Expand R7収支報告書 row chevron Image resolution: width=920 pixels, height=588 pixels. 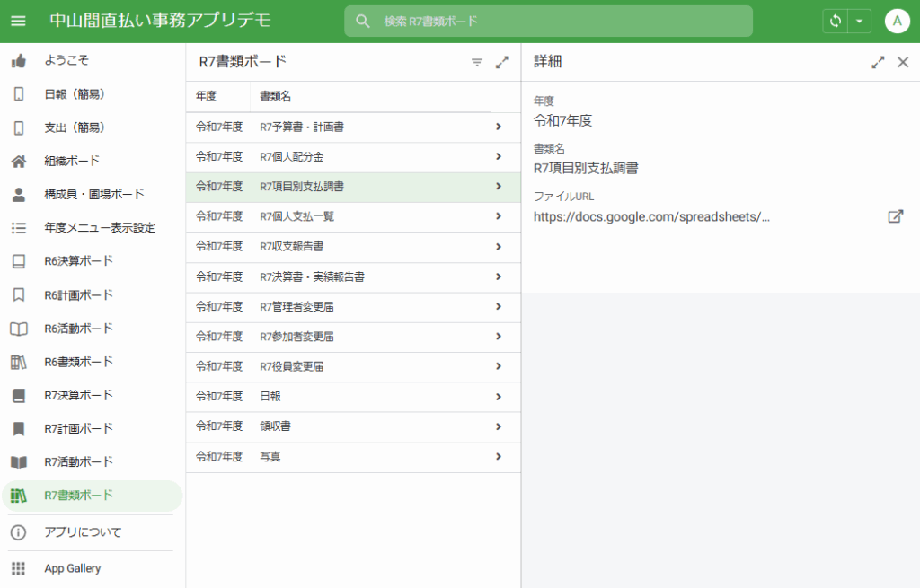(499, 247)
